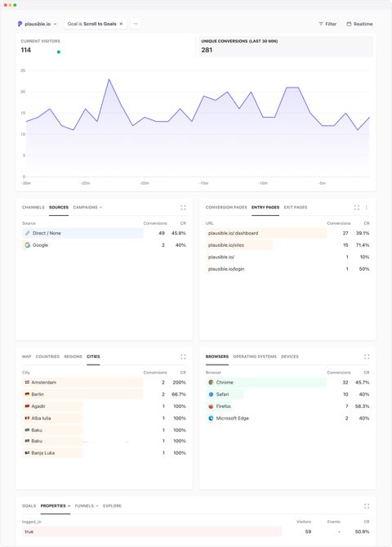
Task: Filter by the Firefox row label
Action: pyautogui.click(x=223, y=406)
